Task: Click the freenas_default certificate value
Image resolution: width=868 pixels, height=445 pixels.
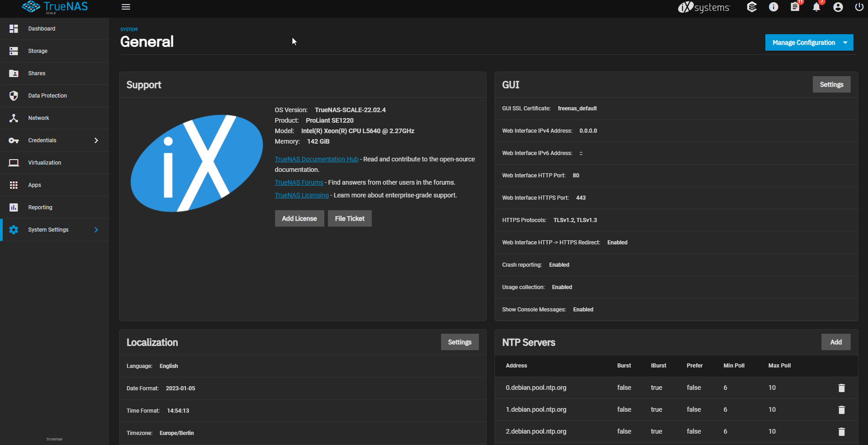Action: pos(577,109)
